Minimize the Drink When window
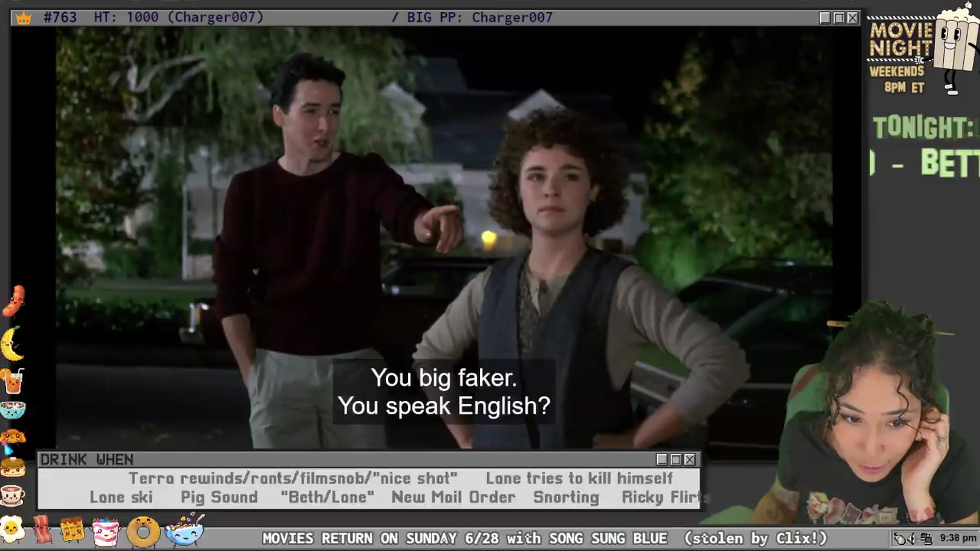Image resolution: width=980 pixels, height=551 pixels. (662, 460)
